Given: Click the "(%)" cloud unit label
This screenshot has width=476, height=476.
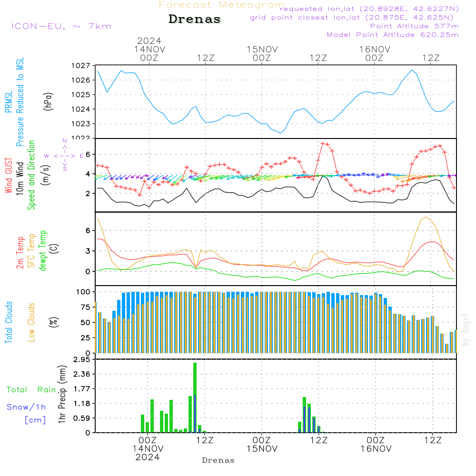Looking at the screenshot, I should (53, 322).
